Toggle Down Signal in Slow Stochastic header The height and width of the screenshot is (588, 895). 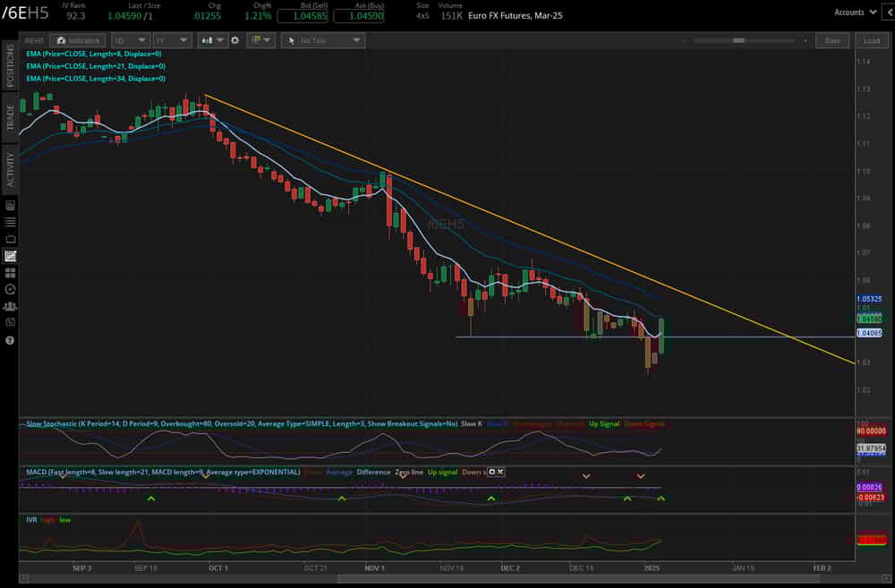(x=646, y=423)
